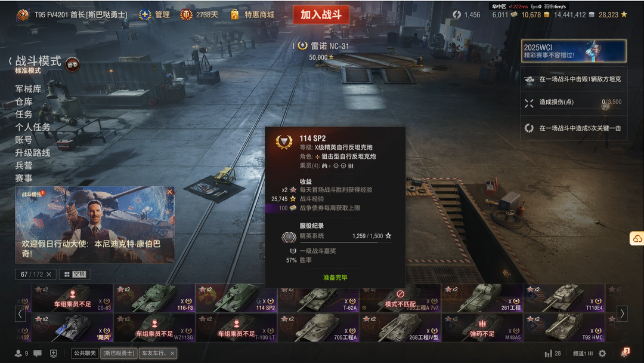
Task: Click the orange cloud icon at right edge
Action: pos(637,238)
